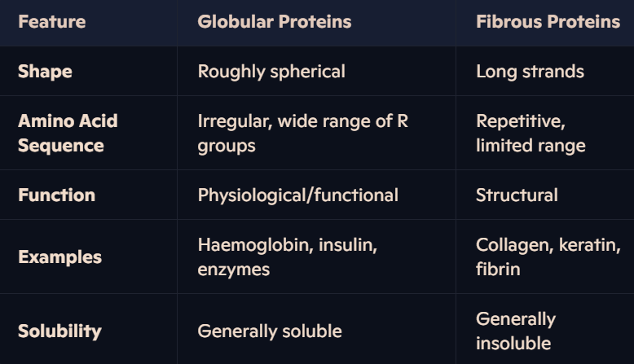This screenshot has width=634, height=364.
Task: Select the Shape row label
Action: tap(45, 72)
